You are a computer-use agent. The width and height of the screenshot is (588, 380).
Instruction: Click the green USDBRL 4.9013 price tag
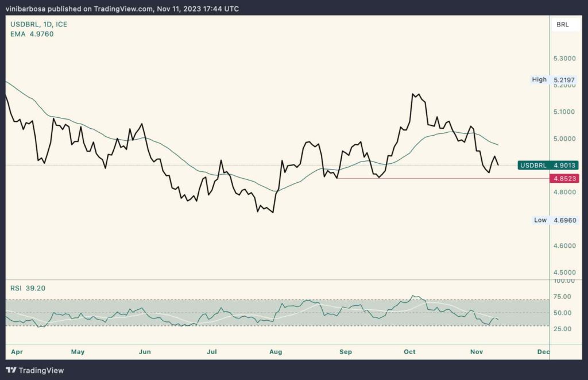(x=548, y=165)
